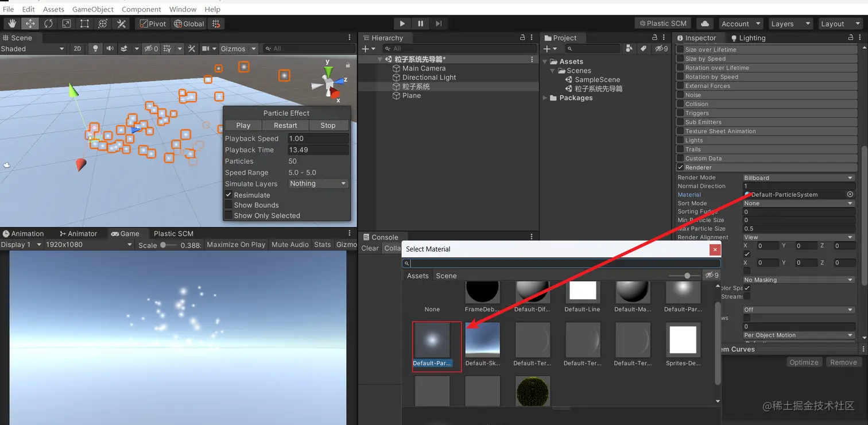
Task: Open the custom editor tools icon in the main toolbar
Action: (121, 24)
